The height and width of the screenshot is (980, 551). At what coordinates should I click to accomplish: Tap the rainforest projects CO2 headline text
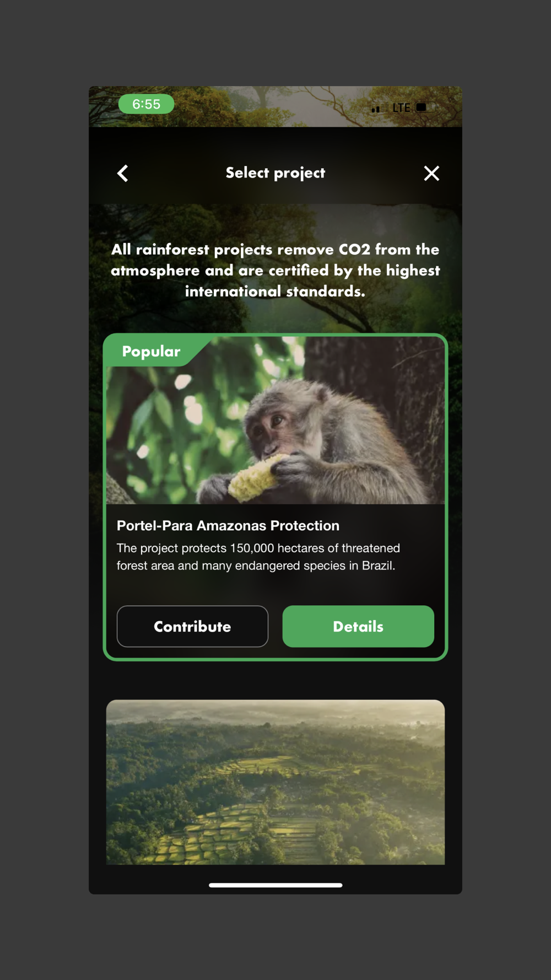[x=275, y=270]
